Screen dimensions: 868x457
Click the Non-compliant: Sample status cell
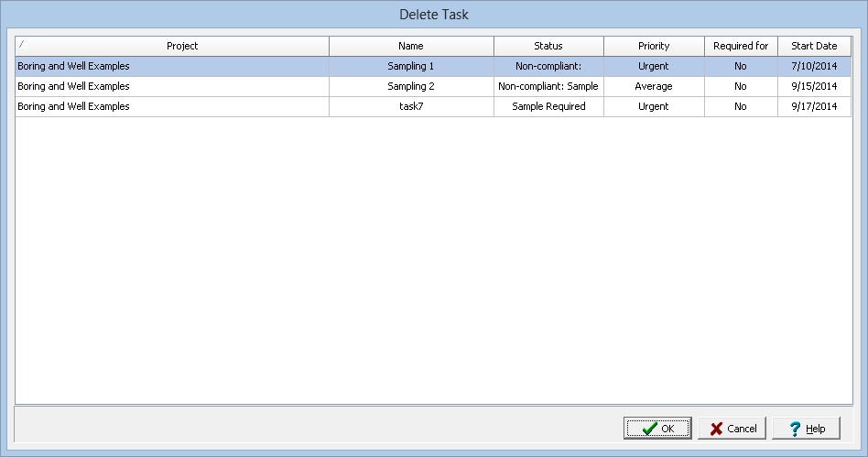click(x=548, y=86)
